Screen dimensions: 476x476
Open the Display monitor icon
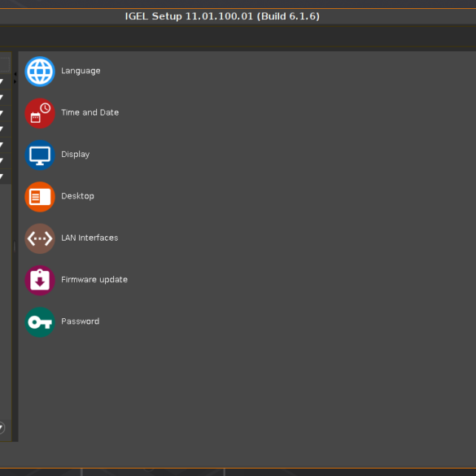coord(40,155)
